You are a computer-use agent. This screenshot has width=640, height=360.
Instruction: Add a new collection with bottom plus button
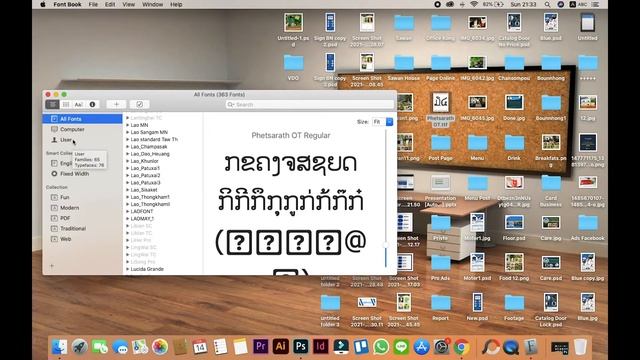52,266
